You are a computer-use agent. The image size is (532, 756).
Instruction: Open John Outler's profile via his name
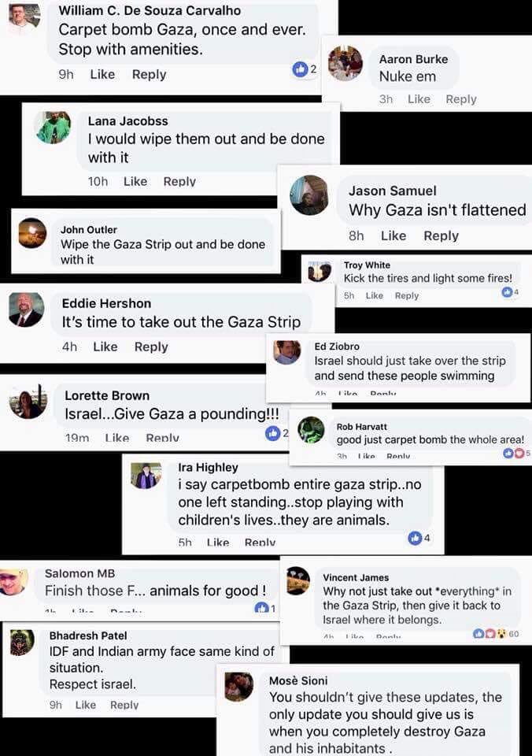pyautogui.click(x=89, y=229)
